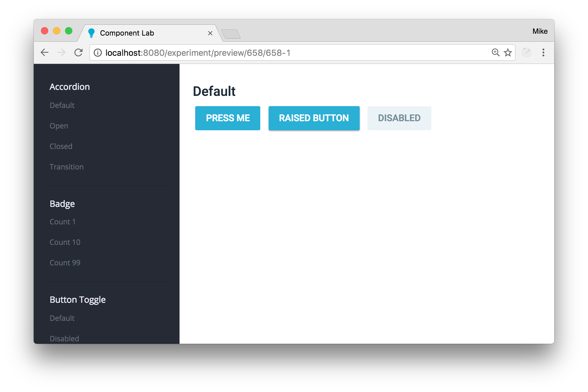588x392 pixels.
Task: Click the Mike profile button
Action: (540, 31)
